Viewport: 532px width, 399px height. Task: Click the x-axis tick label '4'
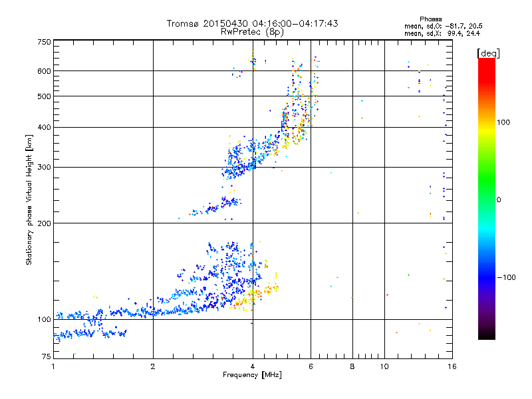[x=253, y=366]
